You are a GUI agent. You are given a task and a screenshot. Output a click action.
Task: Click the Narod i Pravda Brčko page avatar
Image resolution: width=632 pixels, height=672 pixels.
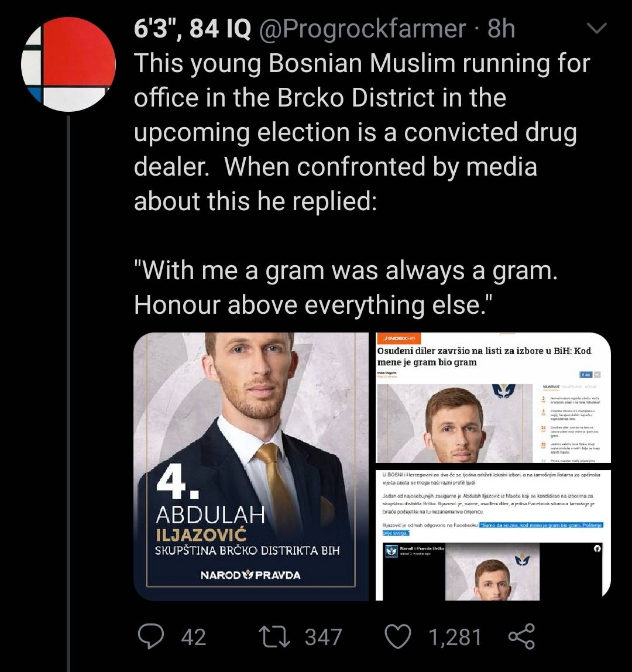390,551
